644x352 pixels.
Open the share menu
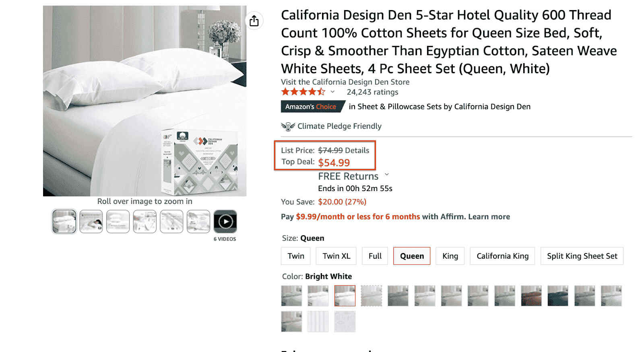(x=254, y=21)
